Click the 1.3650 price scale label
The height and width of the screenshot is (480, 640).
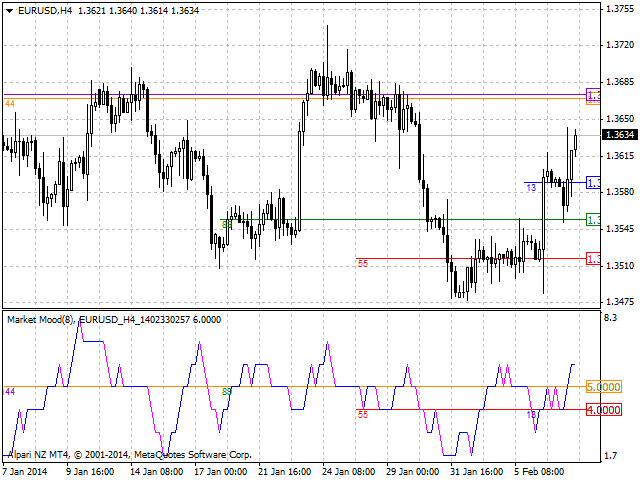(620, 119)
